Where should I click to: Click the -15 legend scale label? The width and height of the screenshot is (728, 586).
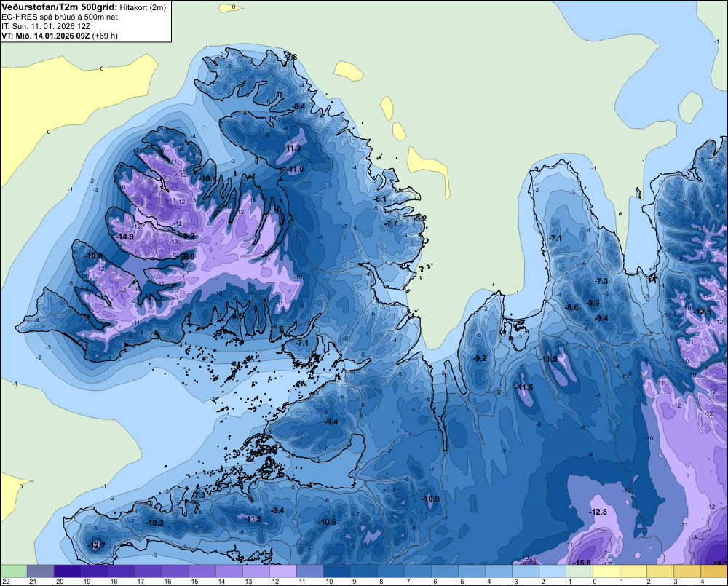193,582
